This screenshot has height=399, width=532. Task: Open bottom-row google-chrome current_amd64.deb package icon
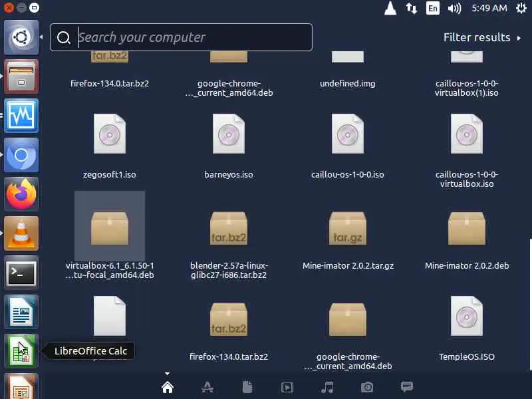coord(348,319)
